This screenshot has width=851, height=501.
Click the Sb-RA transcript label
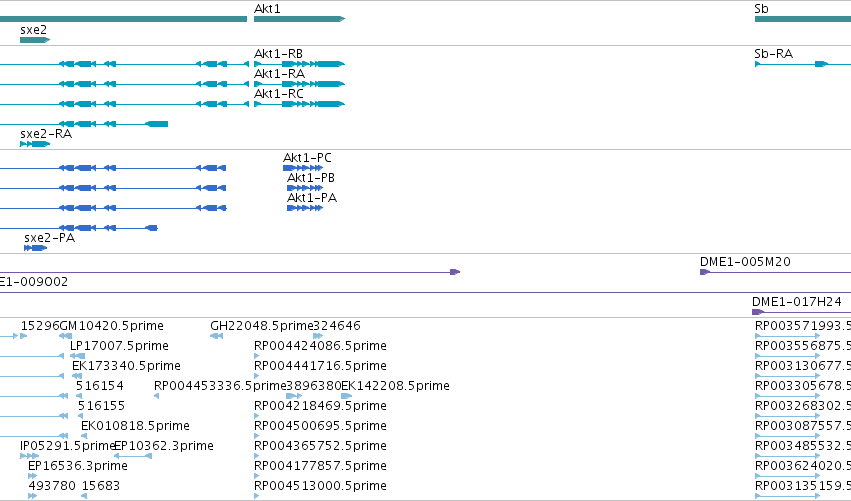773,54
